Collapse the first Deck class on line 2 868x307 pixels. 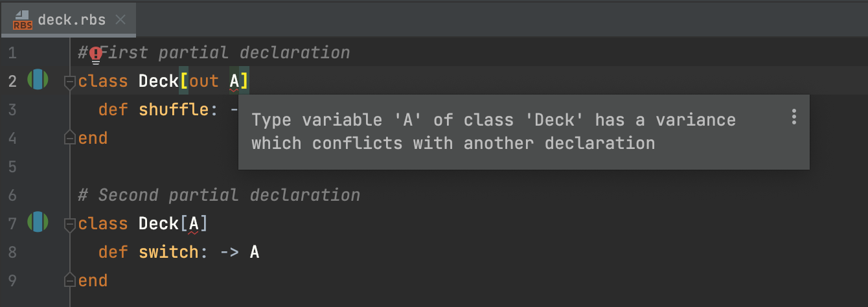tap(69, 82)
